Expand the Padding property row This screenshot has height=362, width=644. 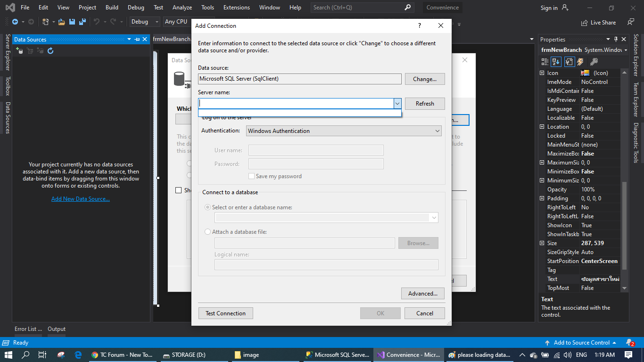[x=542, y=198]
